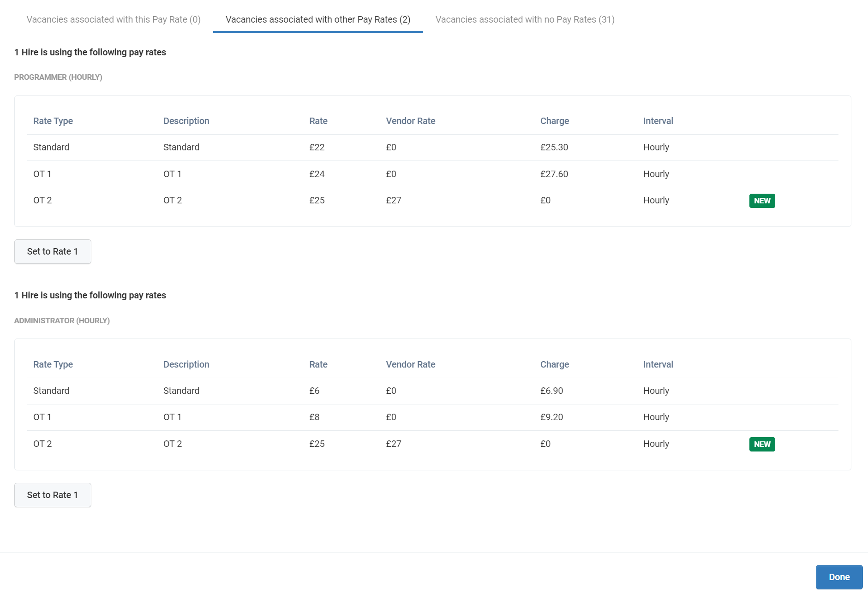Viewport: 868px width, 594px height.
Task: Click Set to Rate 1 under Programmer table
Action: click(53, 251)
